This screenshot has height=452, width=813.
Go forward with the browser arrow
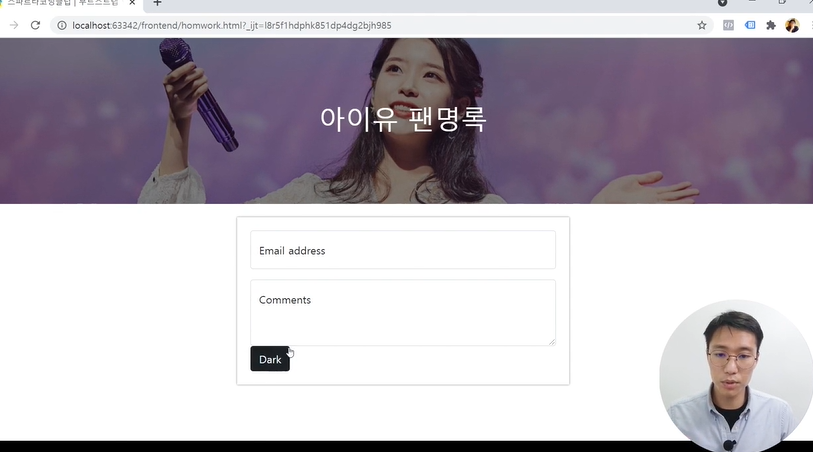14,25
